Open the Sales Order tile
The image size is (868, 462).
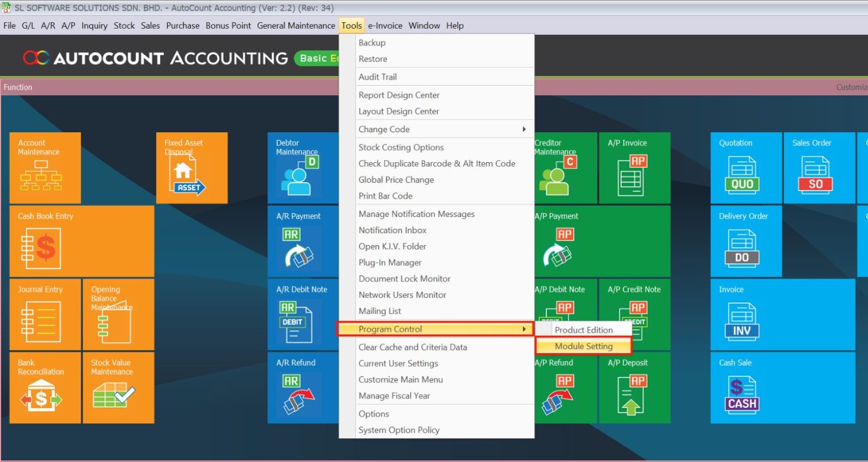[819, 168]
